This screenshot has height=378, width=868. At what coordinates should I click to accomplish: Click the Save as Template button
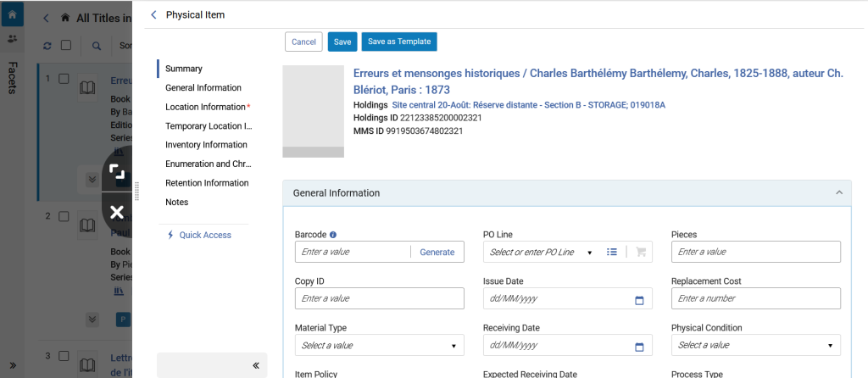(399, 42)
